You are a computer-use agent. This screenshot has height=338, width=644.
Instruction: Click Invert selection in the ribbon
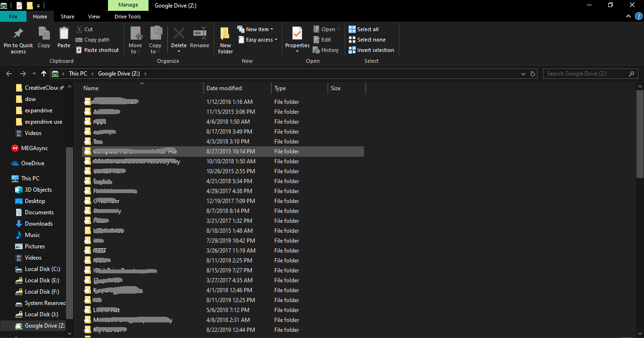point(375,50)
